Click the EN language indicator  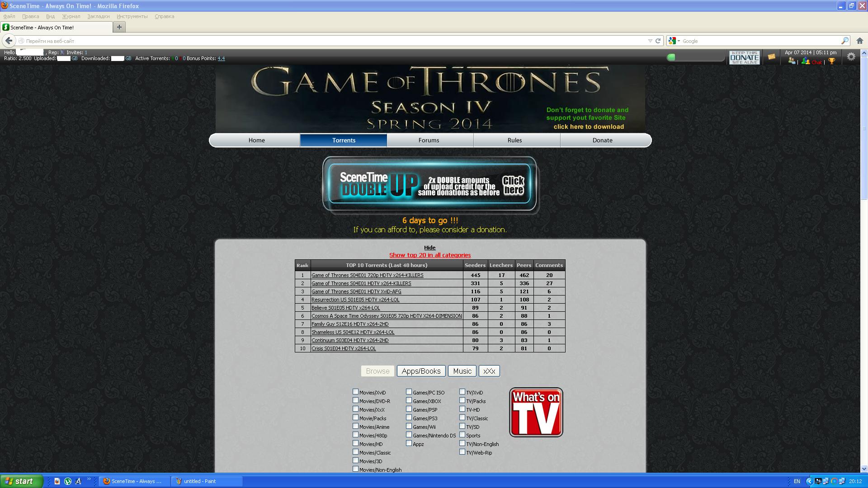[x=797, y=481]
